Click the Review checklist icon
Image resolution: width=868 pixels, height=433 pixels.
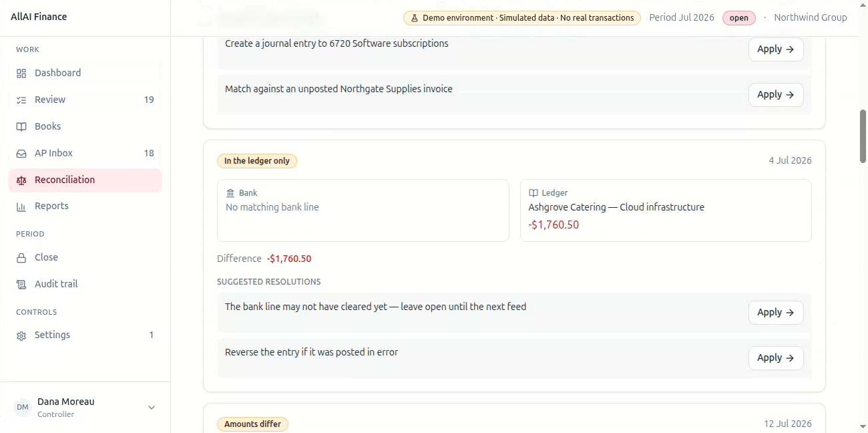click(21, 100)
